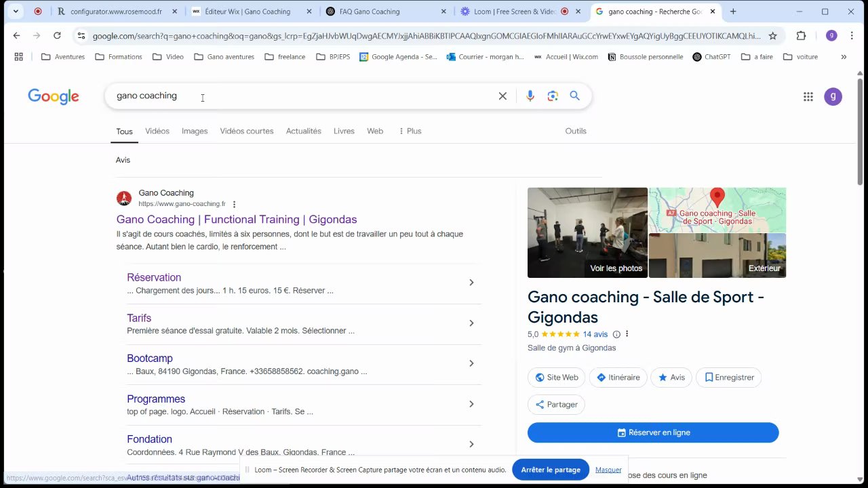
Task: Click Réserver en ligne button
Action: 653,432
